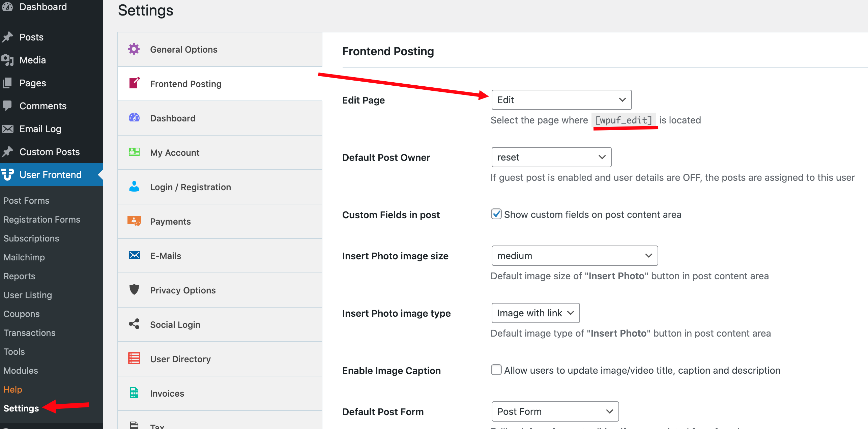Click the Custom Posts pushpin icon
Viewport: 868px width, 429px height.
coord(7,152)
